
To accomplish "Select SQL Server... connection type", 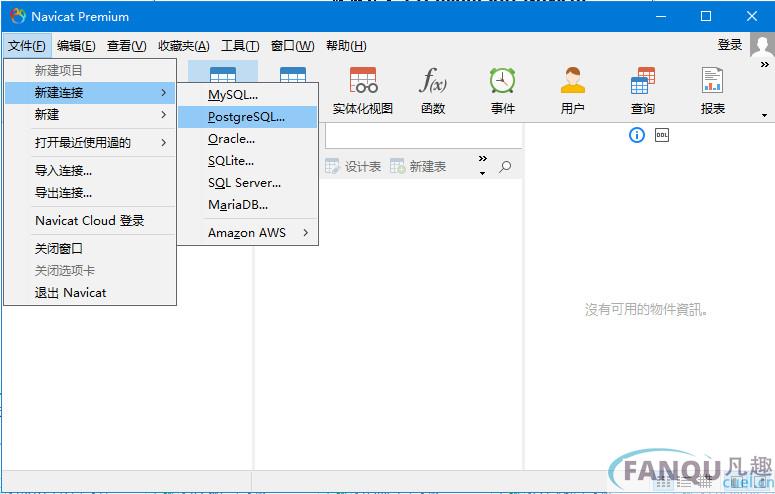I will point(248,182).
